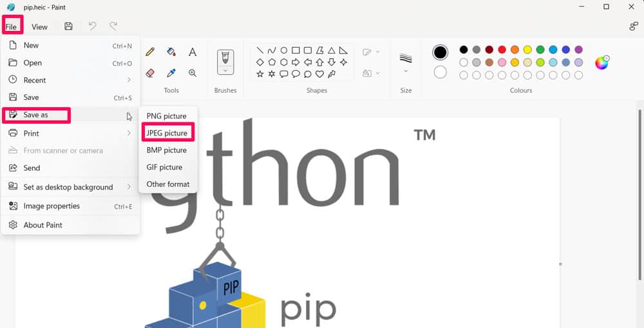The width and height of the screenshot is (644, 328).
Task: Save as BMP picture
Action: (168, 150)
